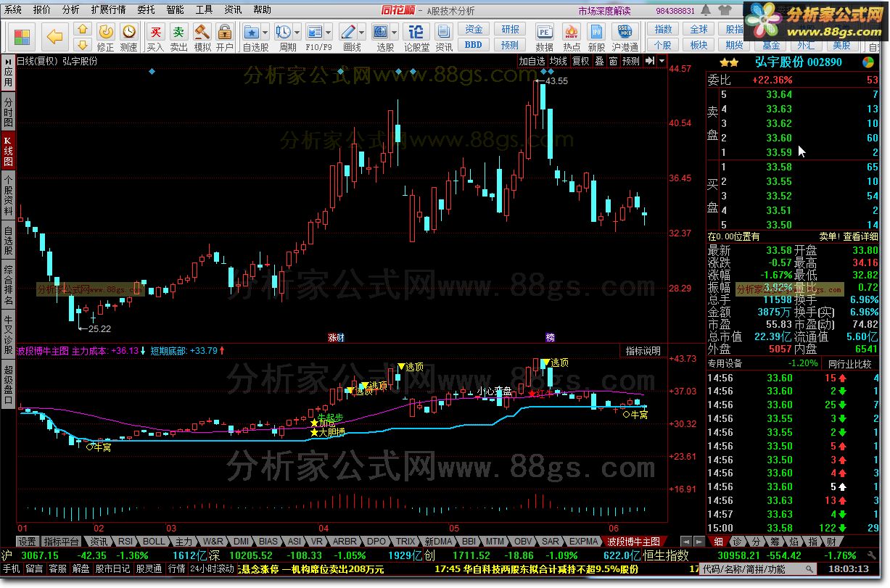Toggle 预测 prediction in chart header

631,61
